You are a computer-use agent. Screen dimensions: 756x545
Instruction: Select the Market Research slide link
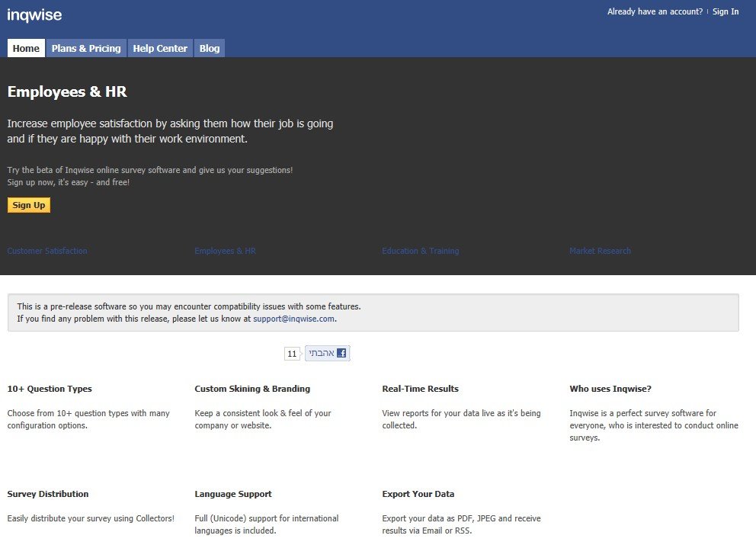pyautogui.click(x=600, y=251)
